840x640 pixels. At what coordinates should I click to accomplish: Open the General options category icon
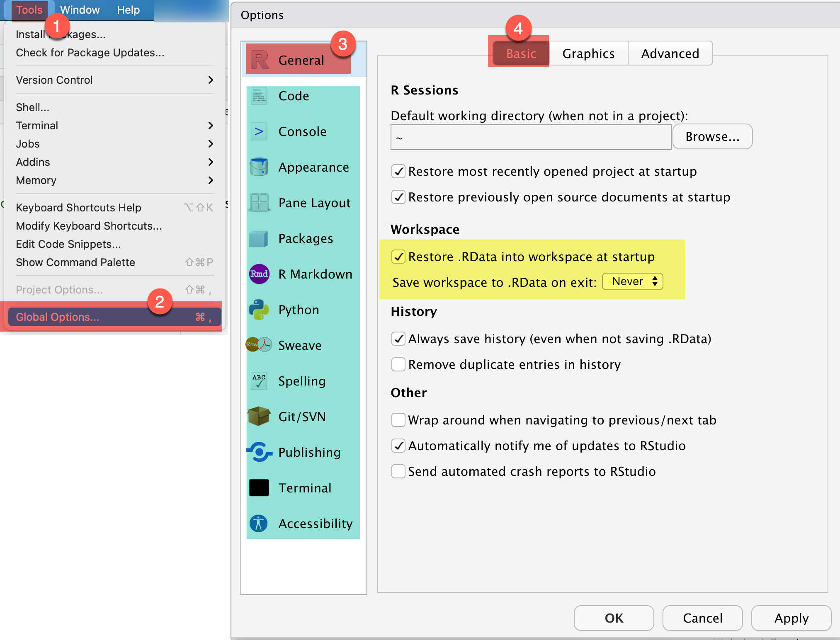(x=260, y=60)
